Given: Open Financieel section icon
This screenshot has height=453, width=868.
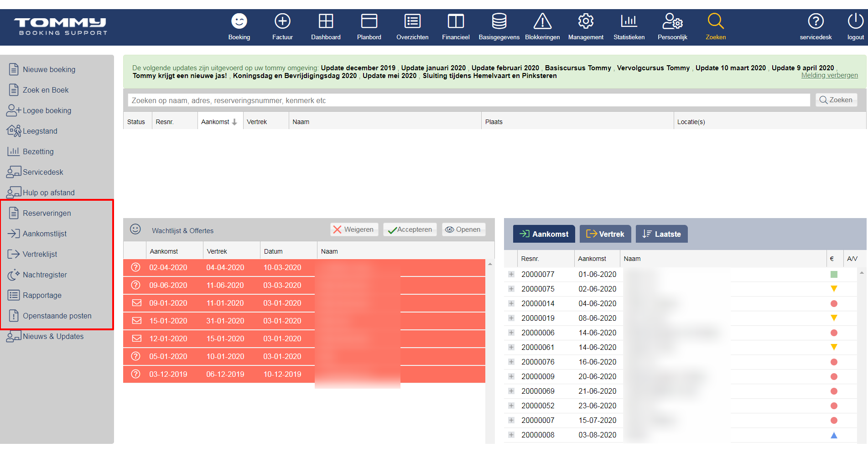Looking at the screenshot, I should coord(456,21).
